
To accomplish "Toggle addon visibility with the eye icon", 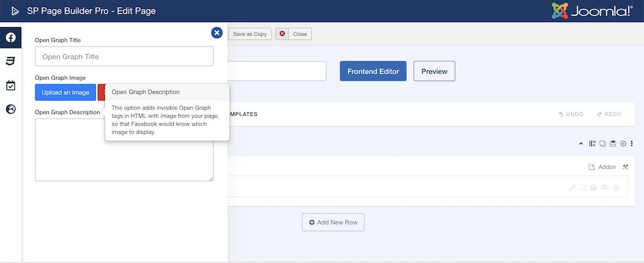I will [604, 188].
